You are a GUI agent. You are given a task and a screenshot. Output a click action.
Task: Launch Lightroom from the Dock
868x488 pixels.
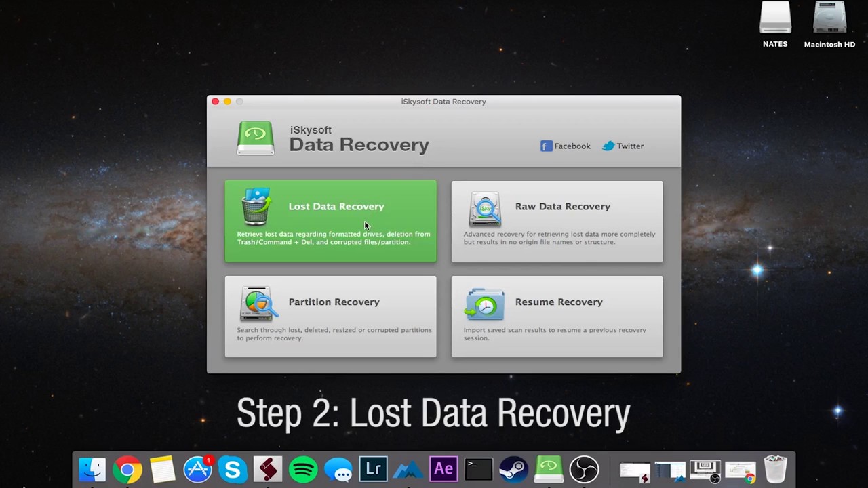[373, 470]
